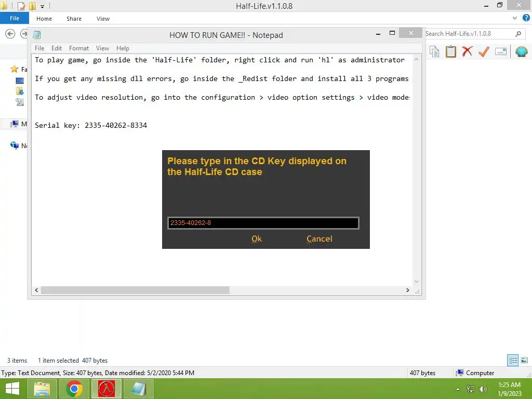Viewport: 532px width, 399px height.
Task: Open Notepad View menu
Action: (x=102, y=48)
